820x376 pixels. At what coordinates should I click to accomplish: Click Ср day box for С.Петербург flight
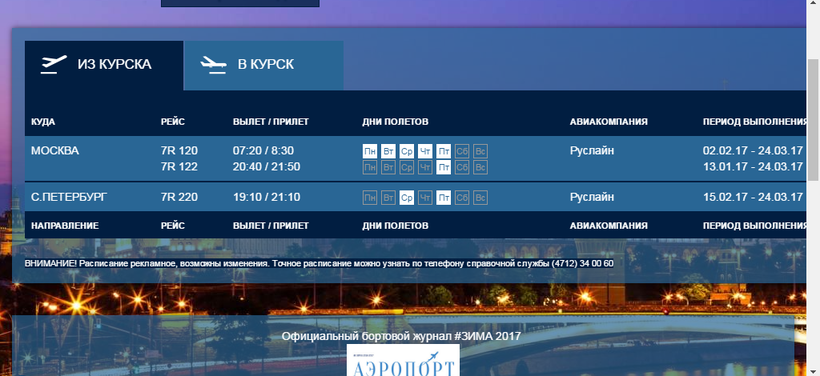tap(407, 198)
